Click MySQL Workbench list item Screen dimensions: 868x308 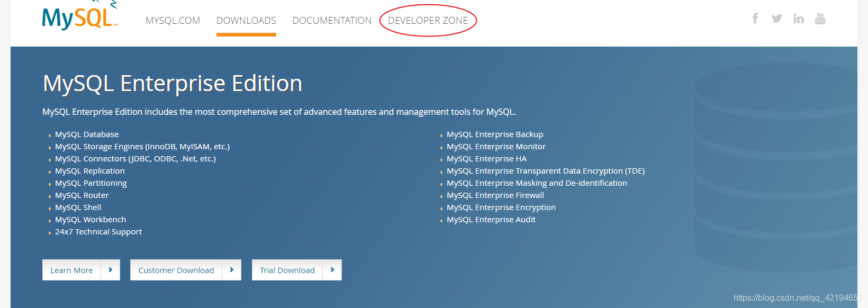tap(91, 220)
